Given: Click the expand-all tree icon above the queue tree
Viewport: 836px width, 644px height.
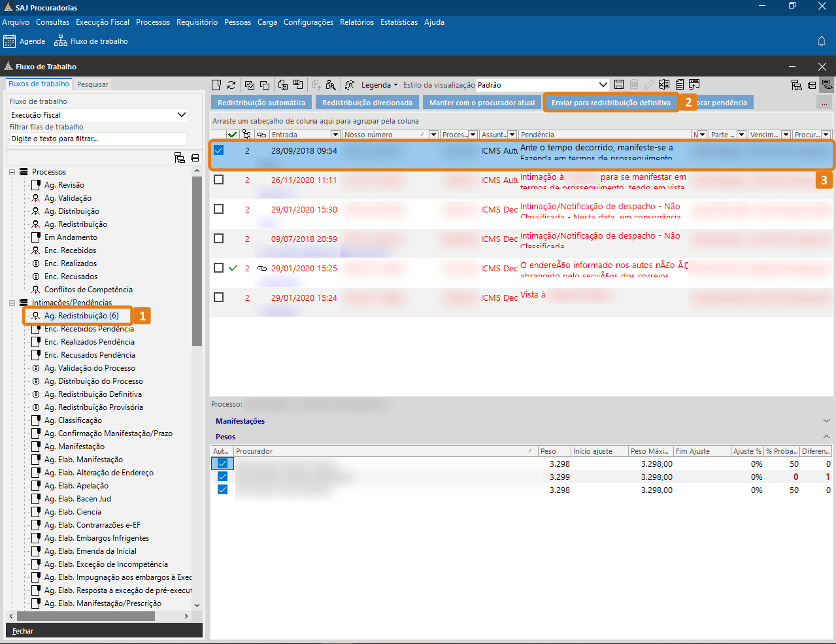Looking at the screenshot, I should (180, 158).
